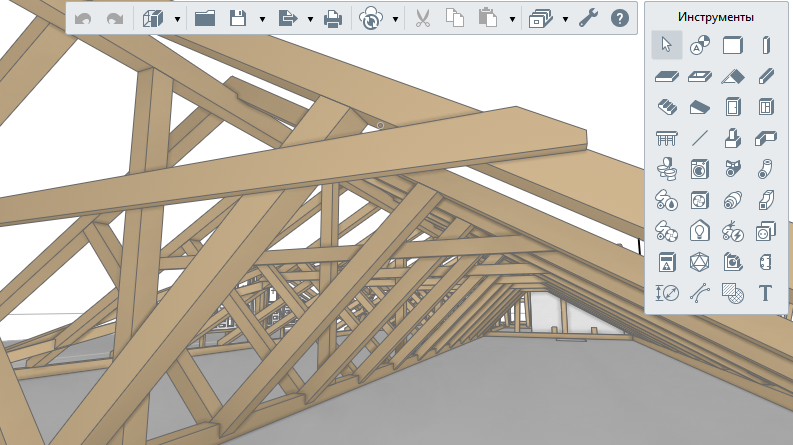Cut with the scissors icon
Viewport: 793px width, 445px height.
[422, 19]
